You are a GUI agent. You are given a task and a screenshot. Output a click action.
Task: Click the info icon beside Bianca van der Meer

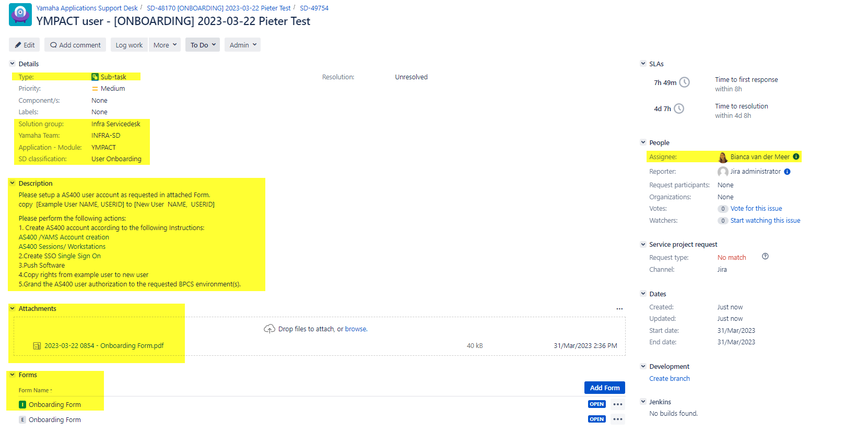[x=796, y=157]
